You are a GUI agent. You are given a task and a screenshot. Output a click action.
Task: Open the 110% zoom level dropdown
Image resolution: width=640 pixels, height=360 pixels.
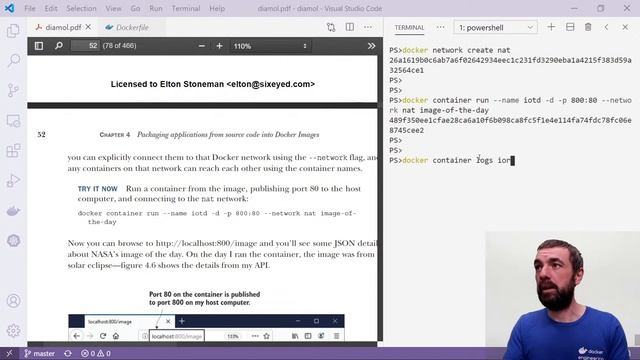(x=270, y=46)
